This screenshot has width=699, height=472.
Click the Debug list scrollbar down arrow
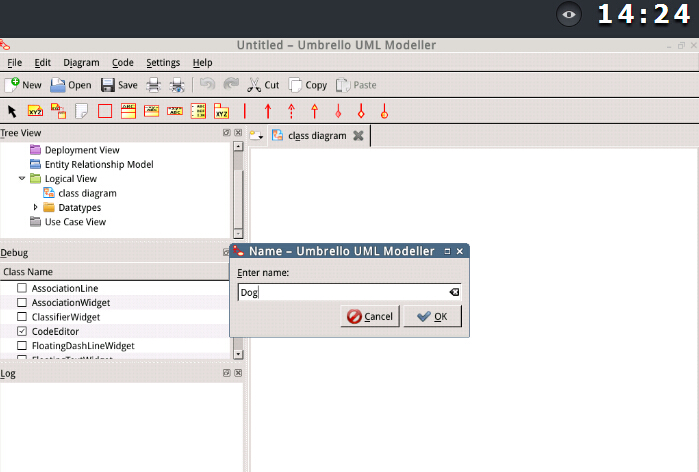[238, 354]
